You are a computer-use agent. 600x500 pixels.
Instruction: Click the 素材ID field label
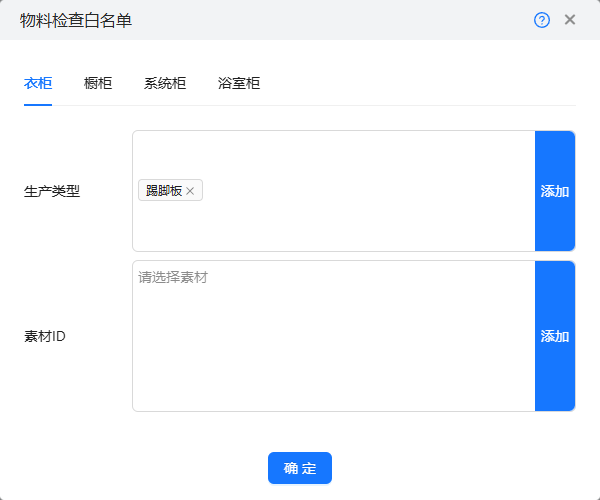(45, 336)
